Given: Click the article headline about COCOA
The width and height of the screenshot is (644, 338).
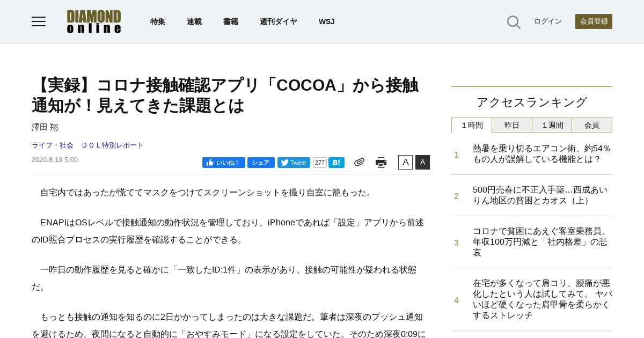Looking at the screenshot, I should click(225, 95).
